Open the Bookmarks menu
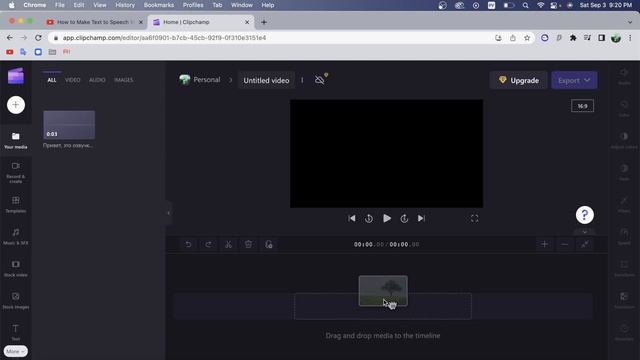Image resolution: width=640 pixels, height=360 pixels. pyautogui.click(x=159, y=5)
